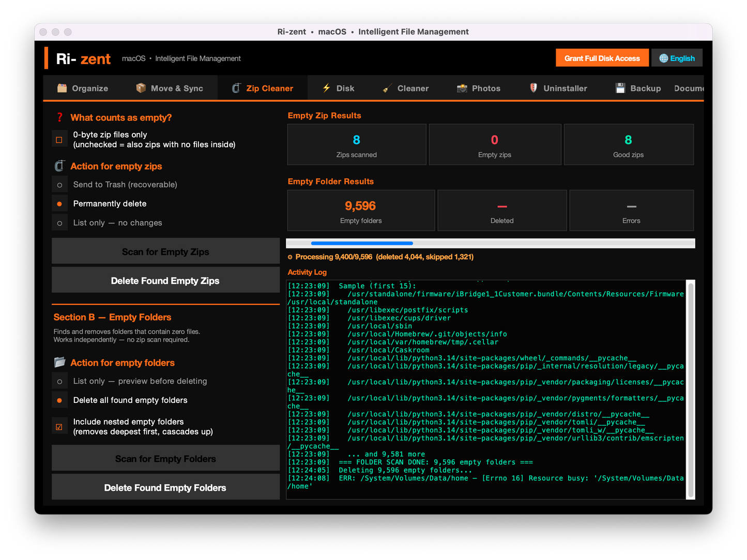Viewport: 747px width, 560px height.
Task: Click the /usr/libexec/cups/driver log entry
Action: 370,318
